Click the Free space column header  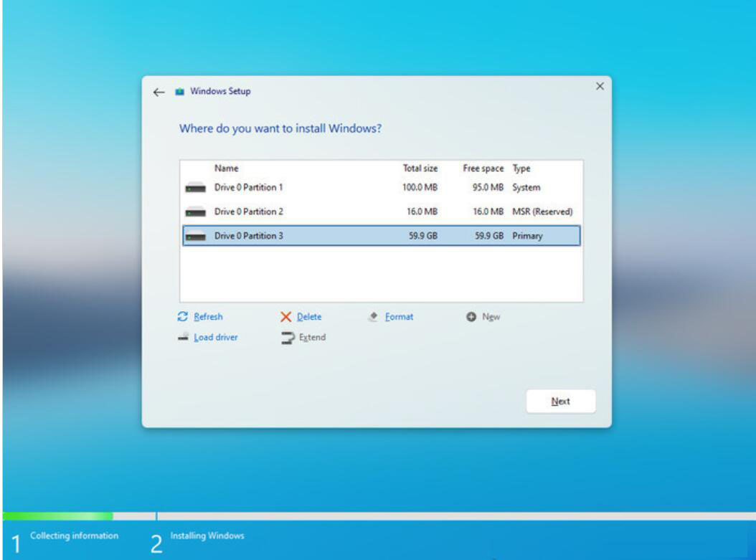pos(484,169)
